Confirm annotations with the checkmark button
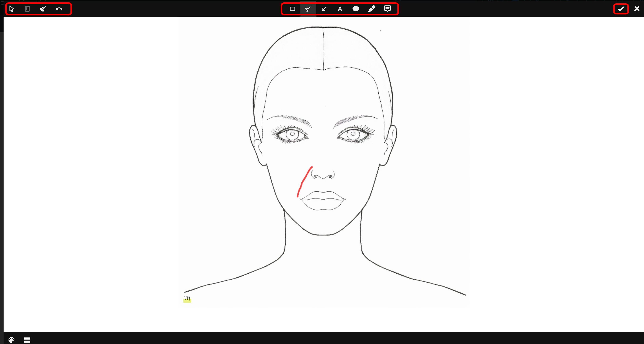 pyautogui.click(x=621, y=9)
